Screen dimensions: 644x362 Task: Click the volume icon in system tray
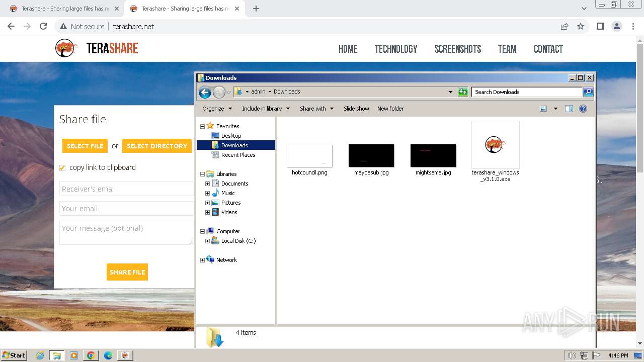(x=572, y=355)
